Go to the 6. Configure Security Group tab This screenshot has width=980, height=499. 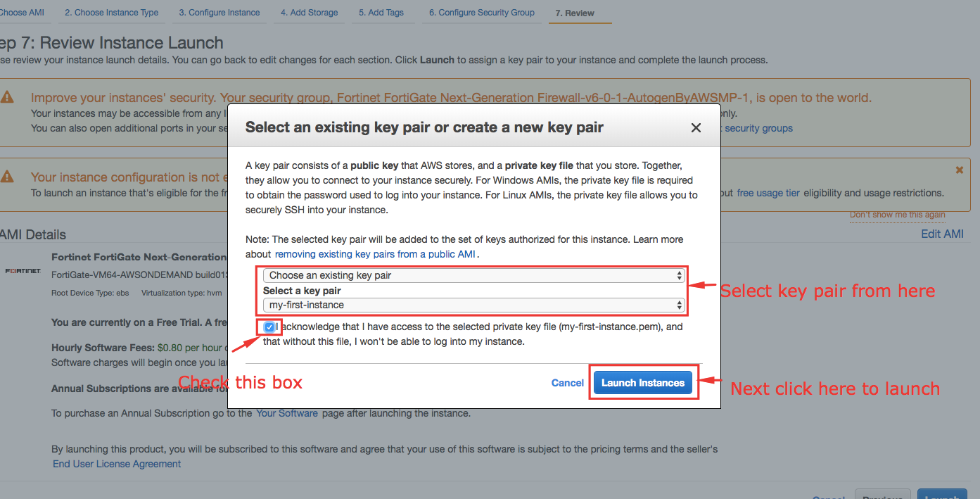click(x=482, y=13)
